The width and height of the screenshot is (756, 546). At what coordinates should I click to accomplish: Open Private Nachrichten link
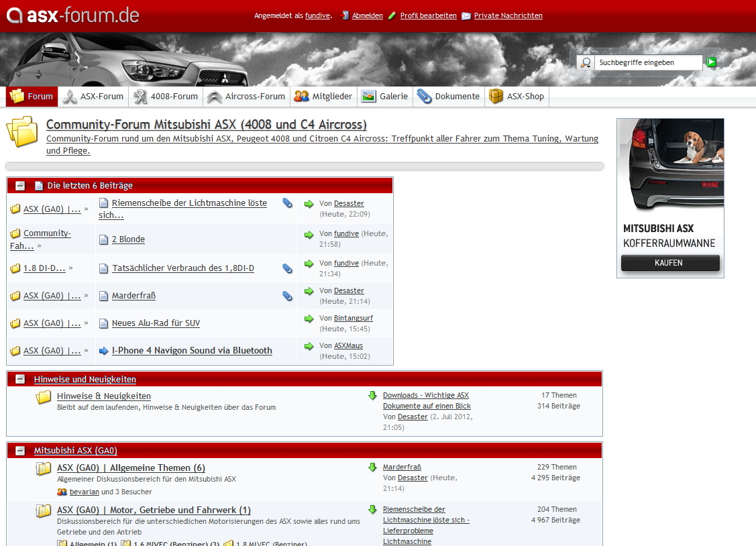508,15
